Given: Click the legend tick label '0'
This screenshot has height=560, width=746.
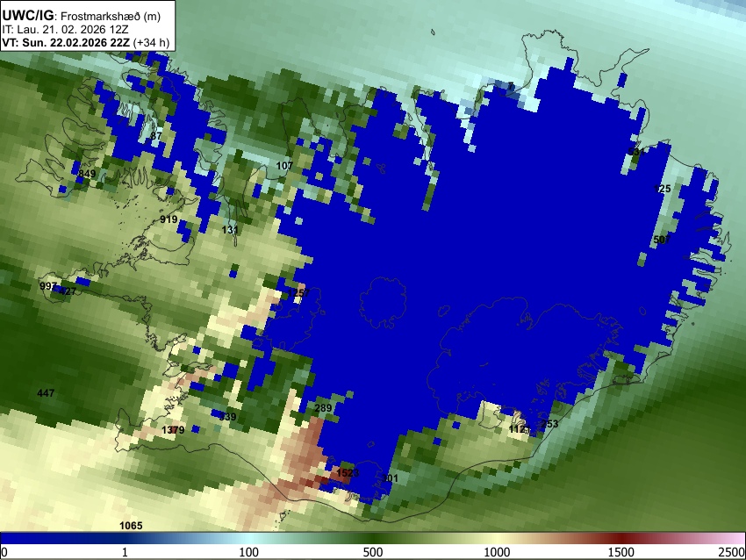Looking at the screenshot, I should coord(4,552).
